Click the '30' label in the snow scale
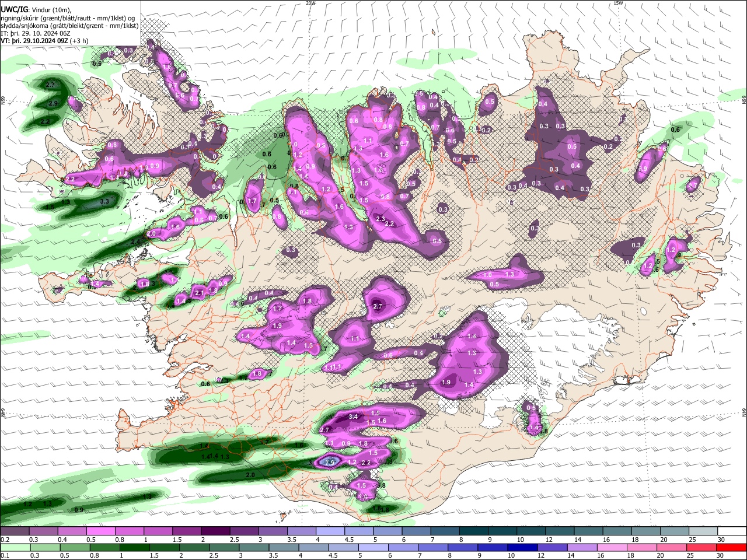 pos(721,540)
